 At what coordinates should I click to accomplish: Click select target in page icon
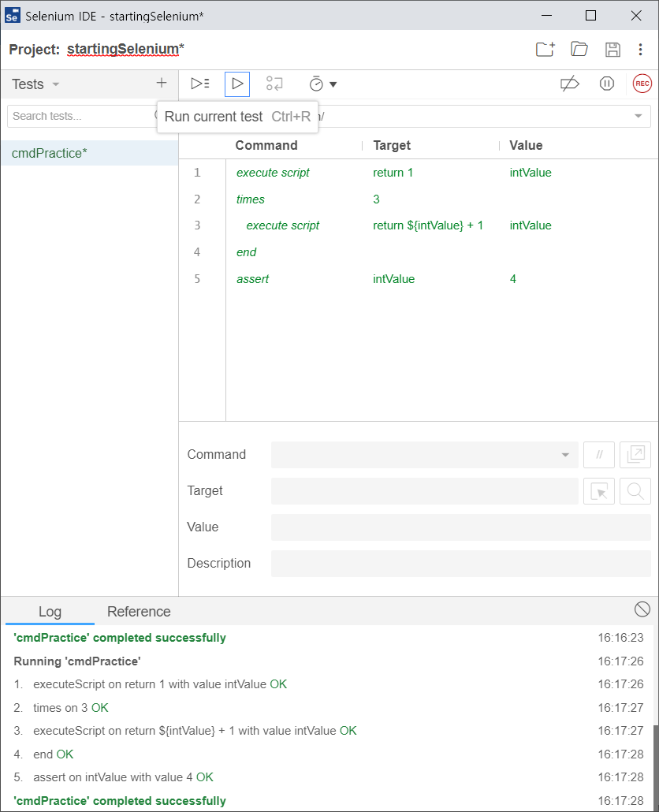click(599, 491)
